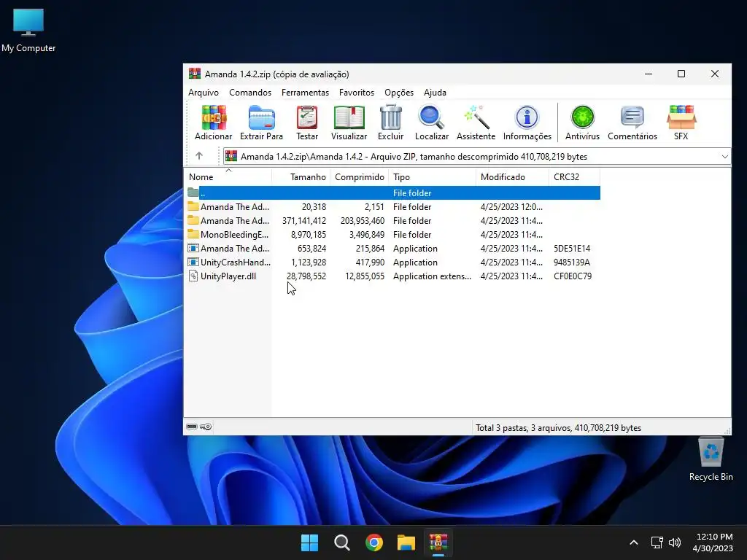Viewport: 747px width, 560px height.
Task: Select folder with size 20,318
Action: click(393, 206)
